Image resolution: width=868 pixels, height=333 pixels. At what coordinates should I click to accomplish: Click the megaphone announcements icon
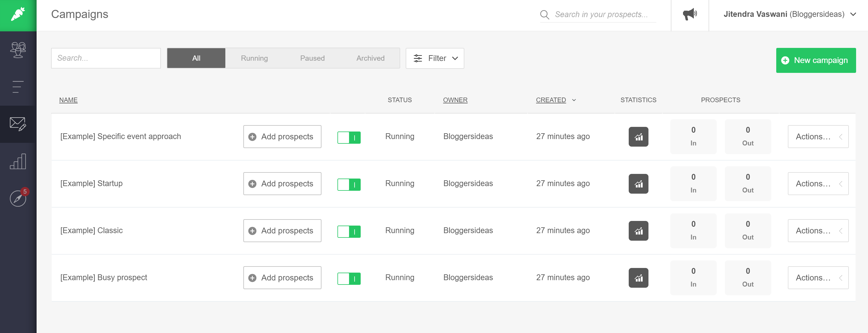tap(689, 14)
